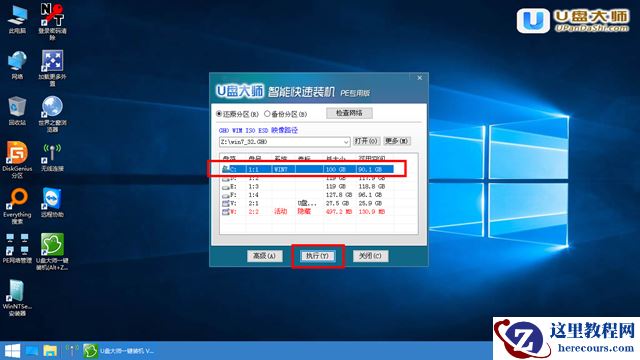
Task: Select the 还原分区(R) radio button
Action: (238, 114)
